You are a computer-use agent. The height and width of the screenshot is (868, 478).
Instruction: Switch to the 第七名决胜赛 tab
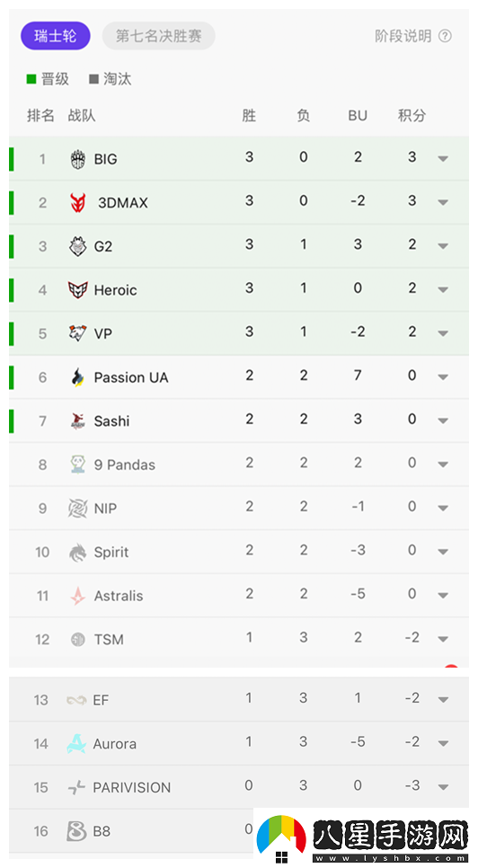coord(159,36)
